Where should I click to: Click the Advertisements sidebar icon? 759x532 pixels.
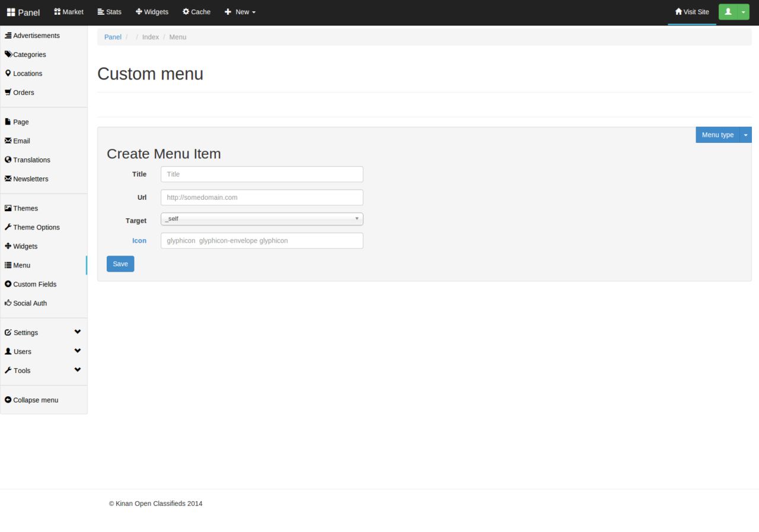8,36
